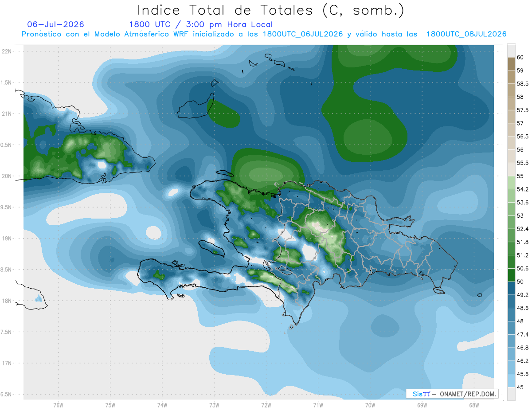Click the 72W longitude label
This screenshot has height=411, width=532.
(266, 405)
